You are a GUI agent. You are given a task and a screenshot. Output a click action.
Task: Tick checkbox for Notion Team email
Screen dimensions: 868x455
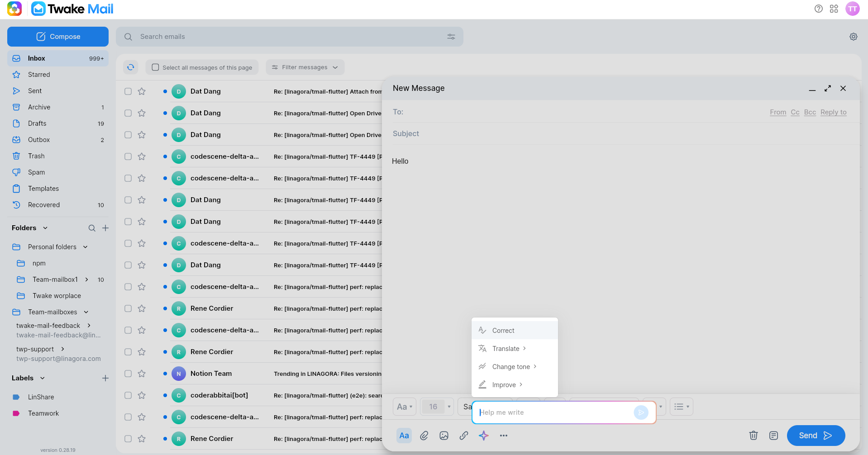click(128, 374)
